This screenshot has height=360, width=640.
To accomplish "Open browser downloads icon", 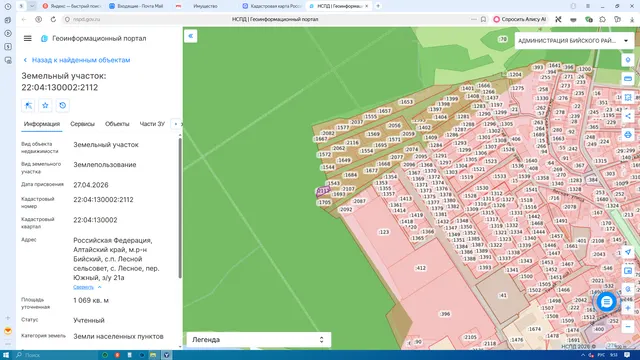I will pos(632,19).
